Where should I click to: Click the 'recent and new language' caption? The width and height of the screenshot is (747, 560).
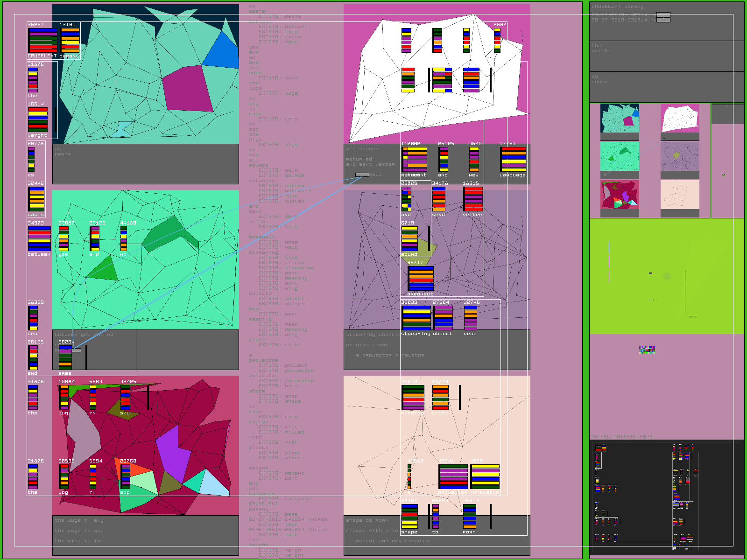[393, 541]
